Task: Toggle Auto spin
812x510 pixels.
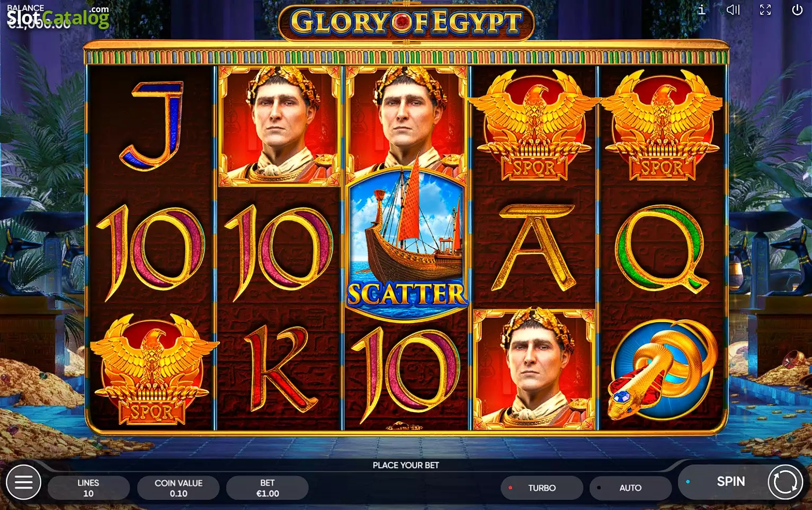Action: 630,488
